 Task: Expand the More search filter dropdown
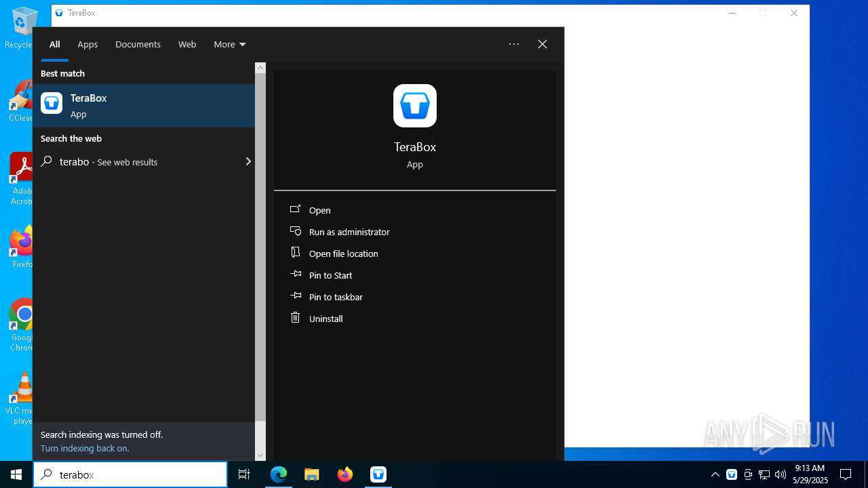coord(230,44)
